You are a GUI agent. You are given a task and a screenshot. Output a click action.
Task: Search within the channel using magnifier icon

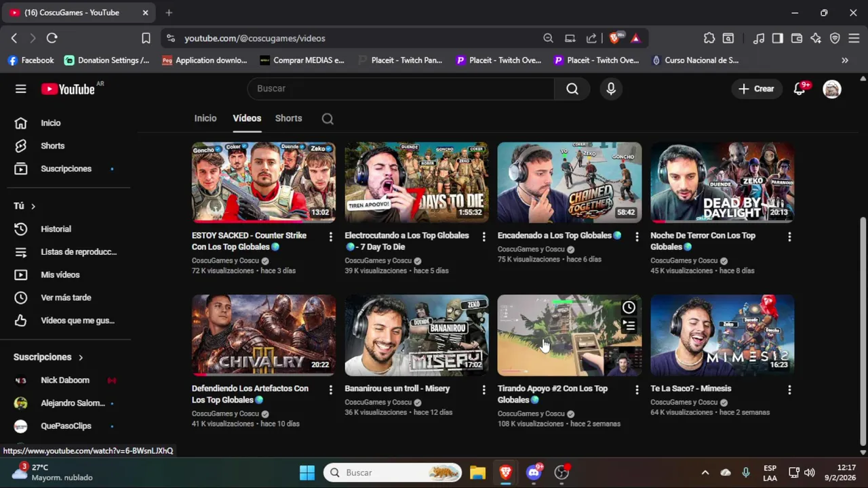pyautogui.click(x=328, y=119)
